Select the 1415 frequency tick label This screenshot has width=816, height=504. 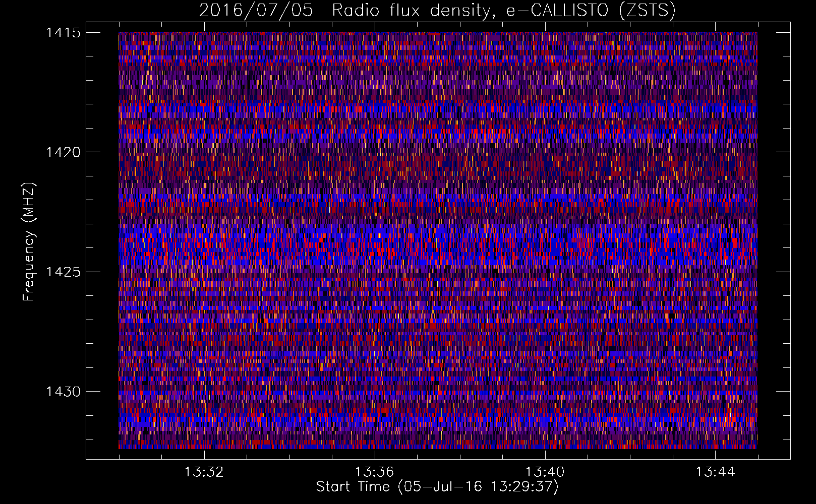pyautogui.click(x=63, y=33)
